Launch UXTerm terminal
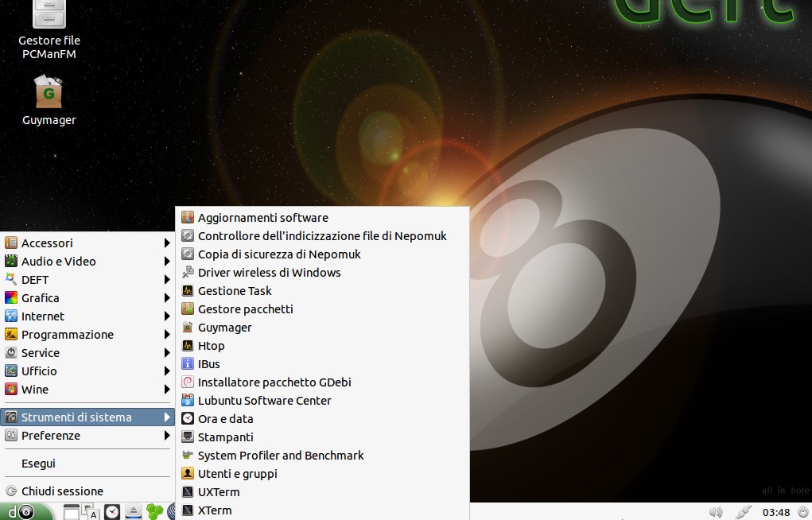This screenshot has height=520, width=812. point(322,492)
